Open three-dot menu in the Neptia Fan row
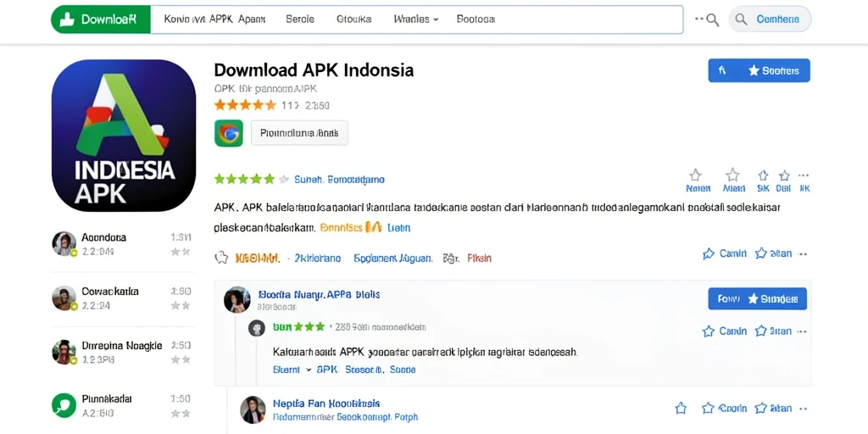Screen dimensions: 868x434 click(x=803, y=409)
